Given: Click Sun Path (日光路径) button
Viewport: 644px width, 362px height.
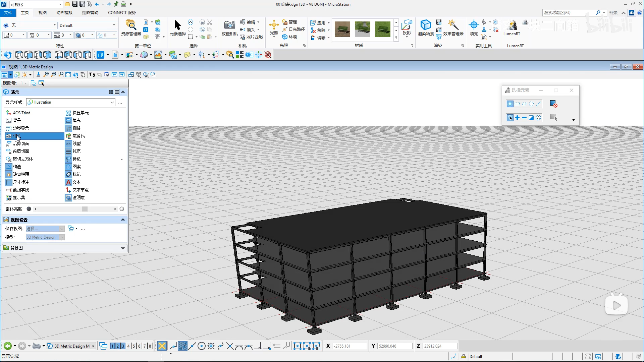Looking at the screenshot, I should pyautogui.click(x=294, y=29).
